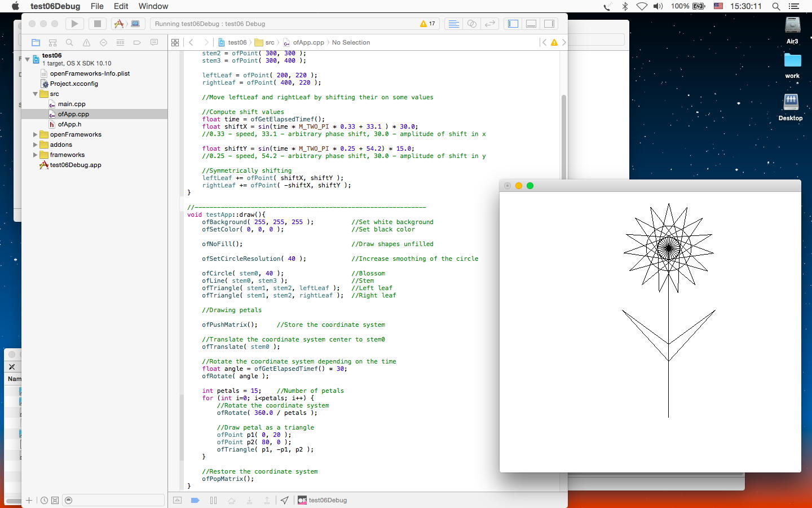Toggle the Navigator panel visibility
The width and height of the screenshot is (812, 508).
513,24
